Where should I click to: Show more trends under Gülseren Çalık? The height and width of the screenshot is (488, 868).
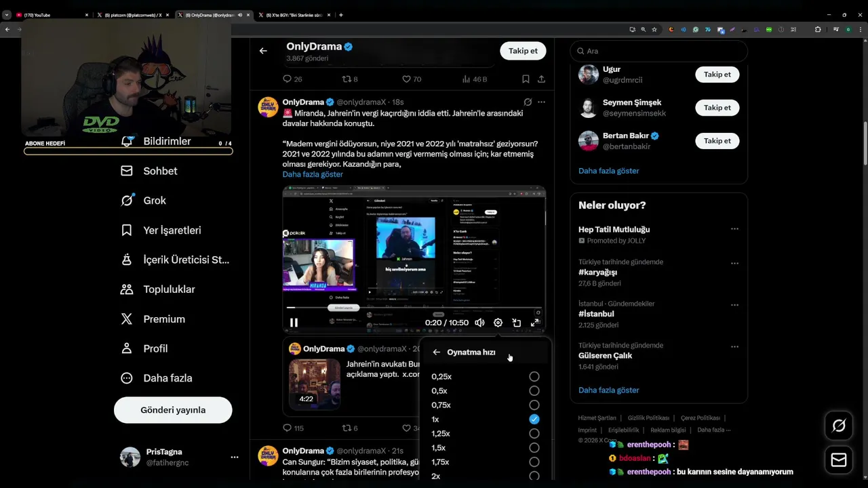click(x=609, y=390)
